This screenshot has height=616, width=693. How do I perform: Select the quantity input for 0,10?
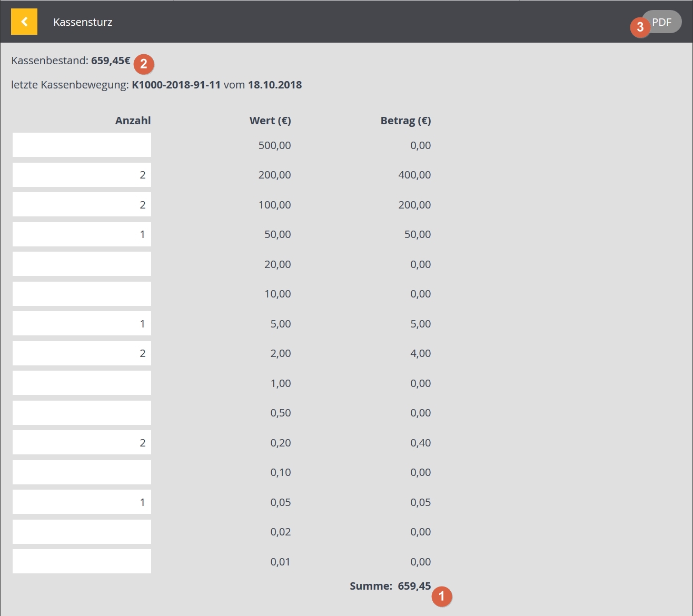82,472
